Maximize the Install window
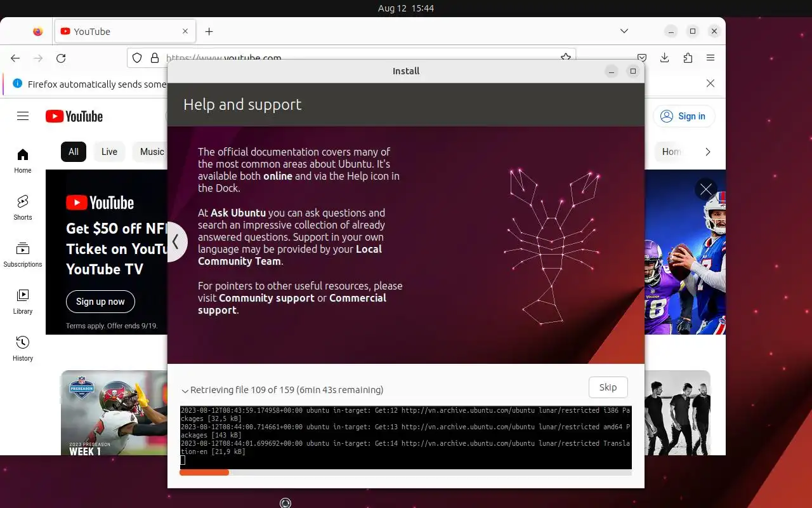The height and width of the screenshot is (508, 812). [632, 71]
